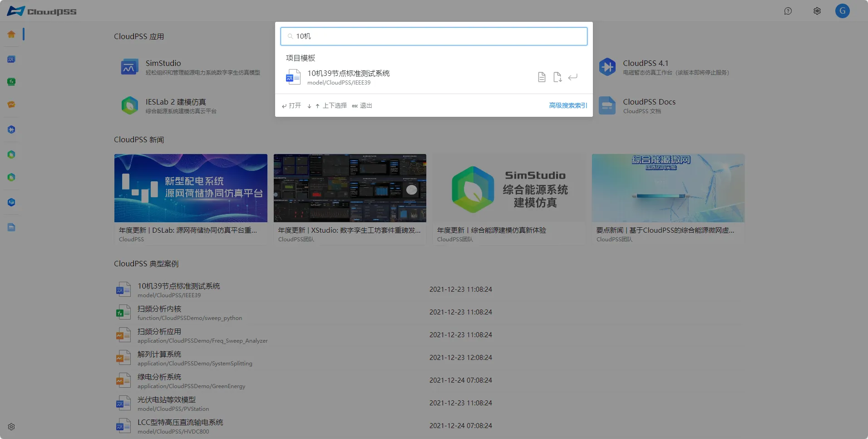Open typical case 绿电分析系统
The image size is (868, 439).
pos(159,377)
